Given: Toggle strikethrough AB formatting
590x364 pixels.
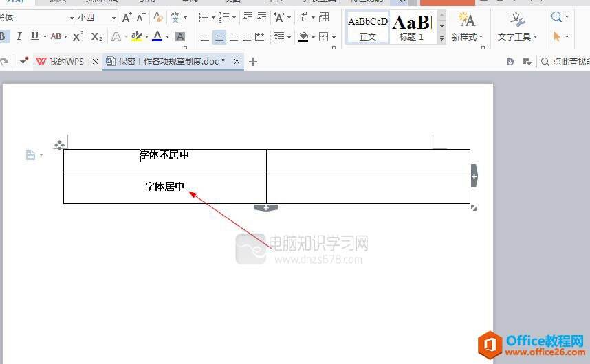Looking at the screenshot, I should click(56, 36).
